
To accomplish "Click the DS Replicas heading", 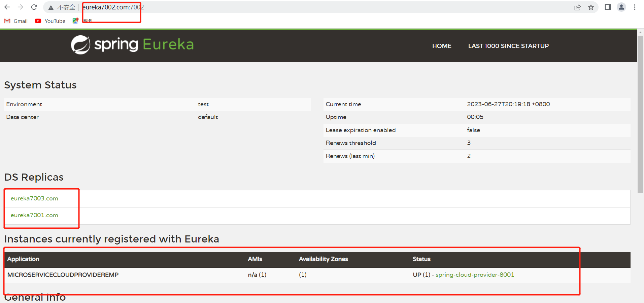I will point(34,177).
